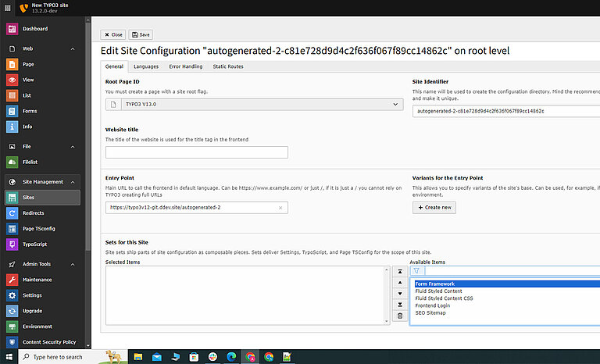Viewport: 600px width, 364px height.
Task: Collapse the Admin Tools module group
Action: 73,265
